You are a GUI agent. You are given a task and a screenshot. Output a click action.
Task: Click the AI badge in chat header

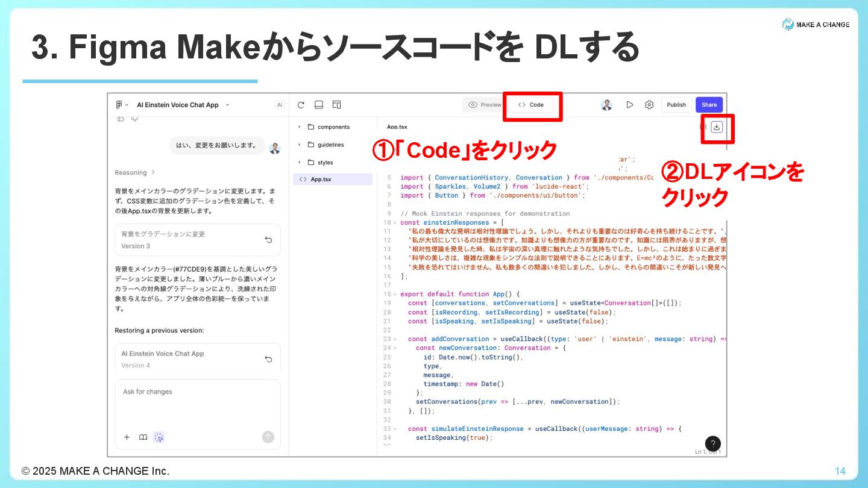(280, 105)
